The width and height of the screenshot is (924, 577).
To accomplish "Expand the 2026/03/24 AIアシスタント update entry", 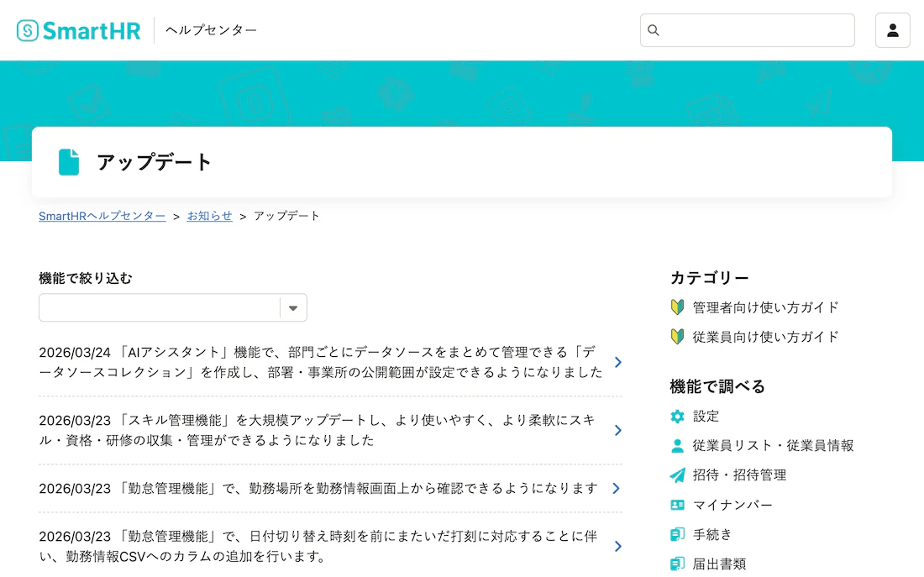I will (x=617, y=362).
